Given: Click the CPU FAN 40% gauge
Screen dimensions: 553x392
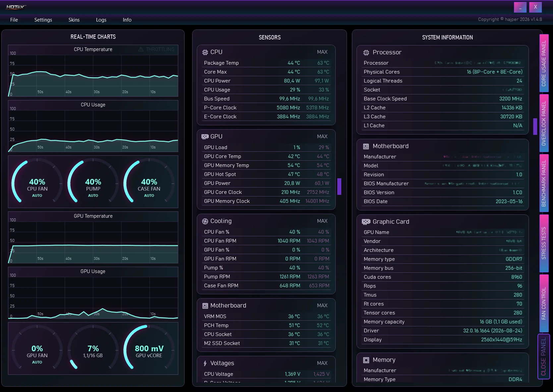Looking at the screenshot, I should click(x=37, y=182).
